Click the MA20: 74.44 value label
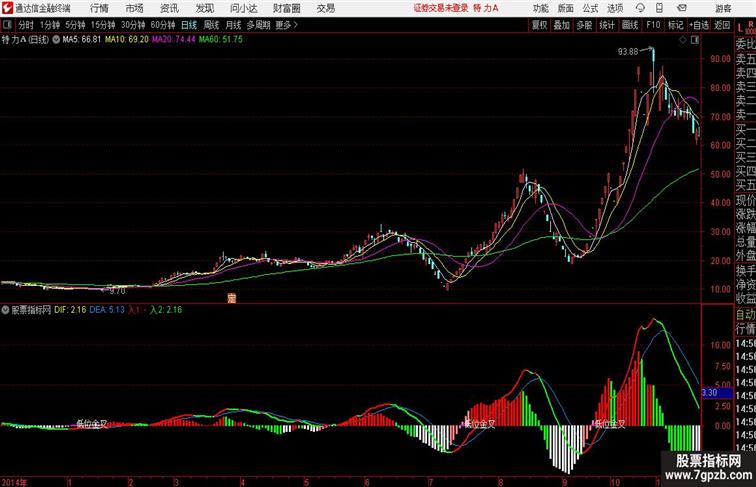The height and width of the screenshot is (487, 756). (174, 40)
